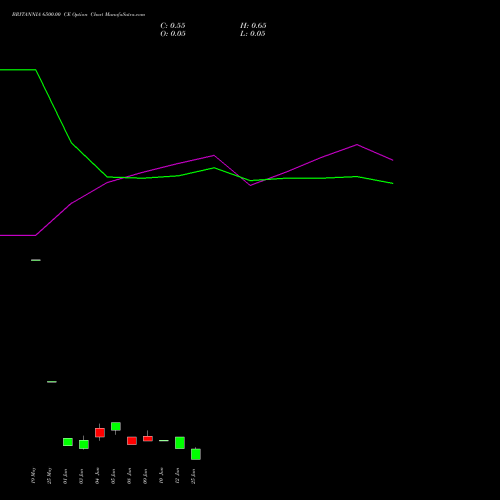This screenshot has height=500, width=500.
Task: Click the BRITANNIA CE Option chart title
Action: (x=78, y=15)
